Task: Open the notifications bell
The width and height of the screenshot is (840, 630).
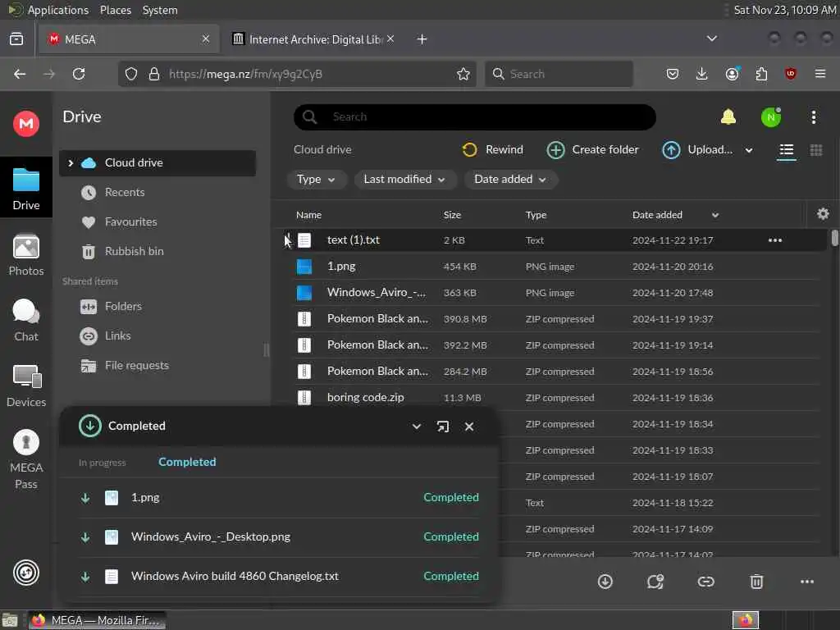Action: coord(728,116)
